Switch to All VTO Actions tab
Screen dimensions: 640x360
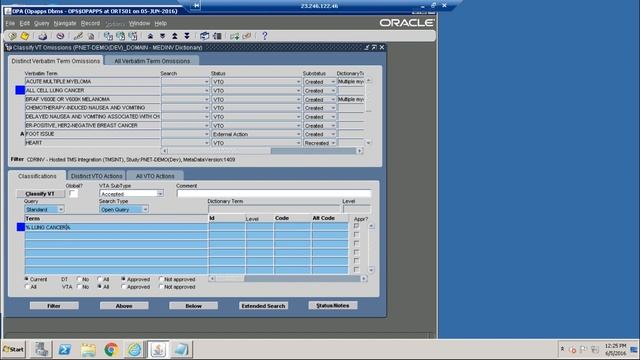pos(155,176)
